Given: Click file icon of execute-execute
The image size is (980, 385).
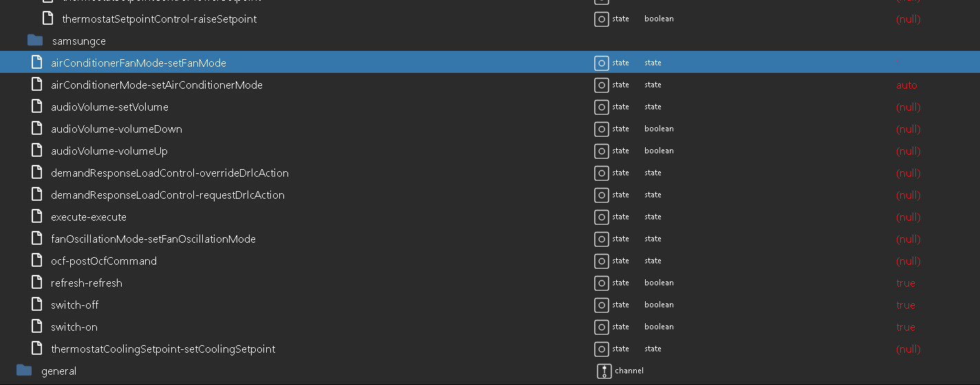Looking at the screenshot, I should click(x=37, y=217).
